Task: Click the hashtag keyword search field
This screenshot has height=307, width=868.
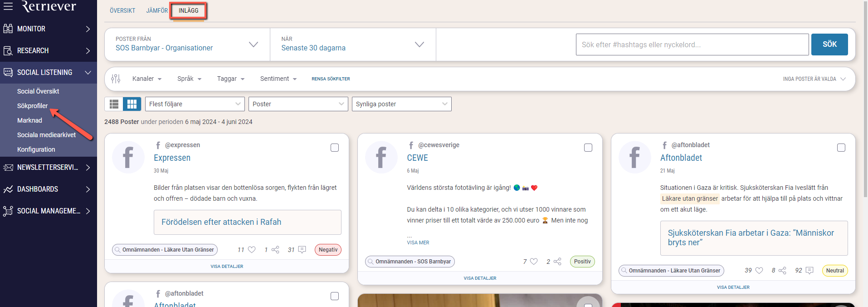Action: 692,45
